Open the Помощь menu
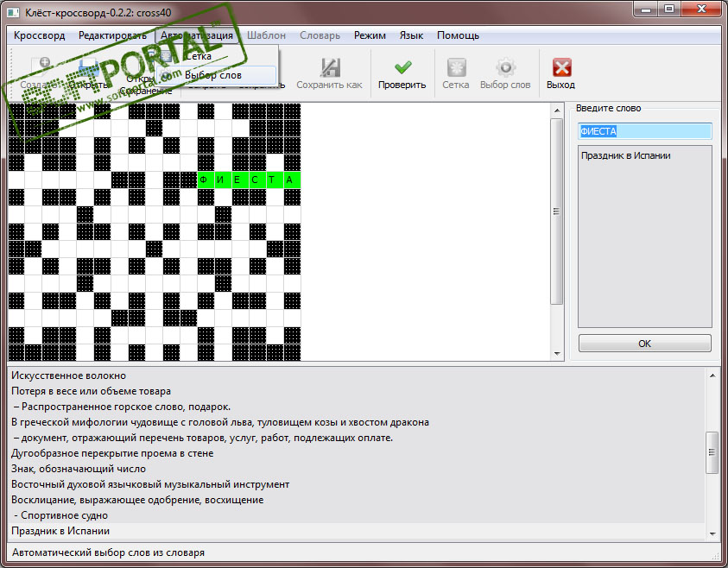 click(x=458, y=35)
